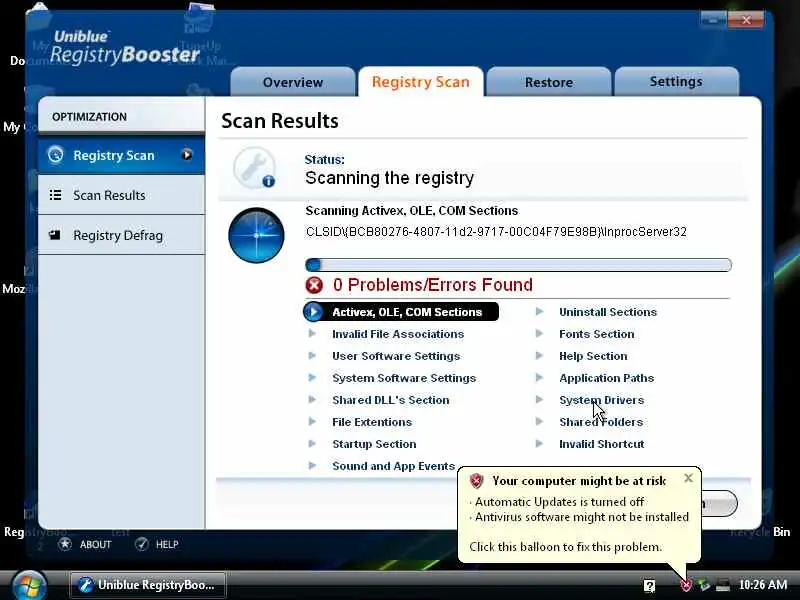Close the security risk balloon
This screenshot has width=800, height=600.
point(688,478)
